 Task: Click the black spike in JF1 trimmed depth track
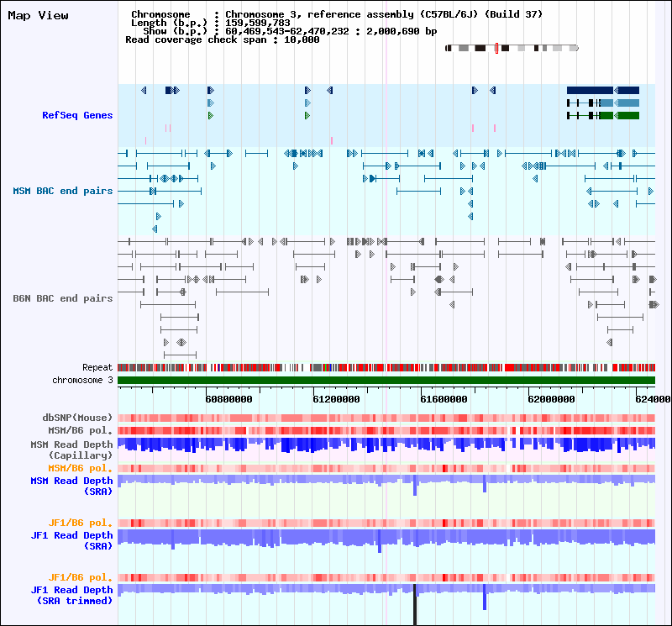coord(415,604)
